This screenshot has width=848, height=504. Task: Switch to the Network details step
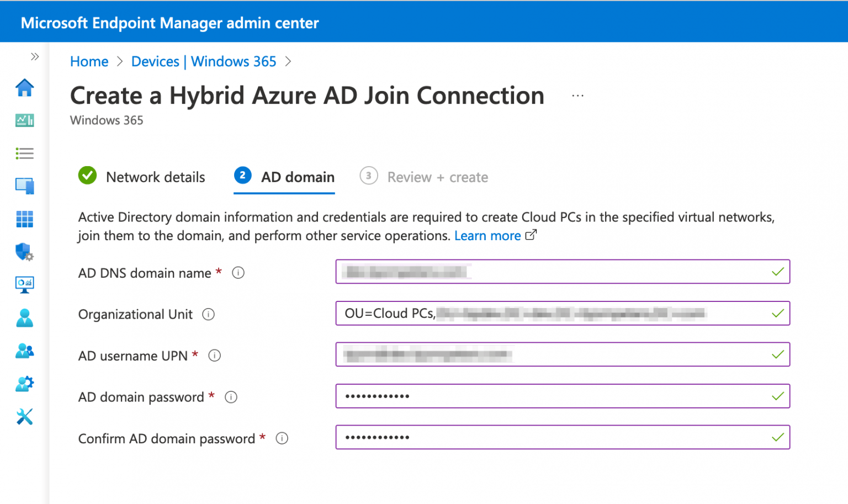tap(155, 177)
